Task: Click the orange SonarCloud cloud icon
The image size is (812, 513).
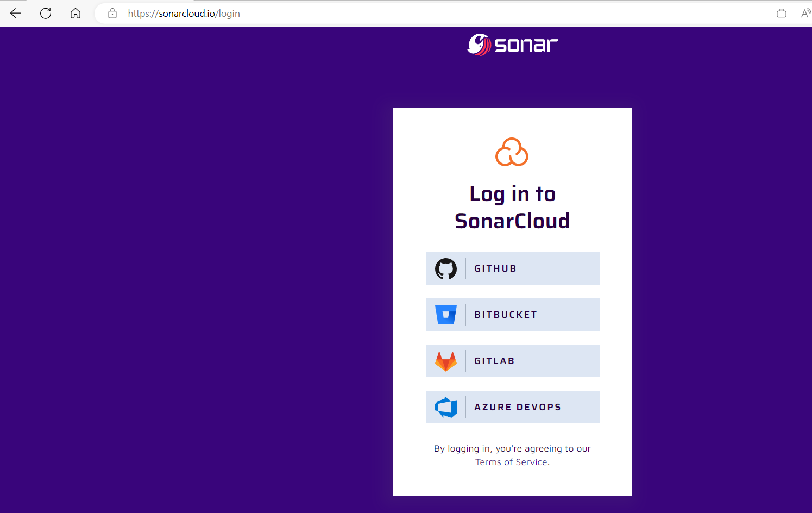Action: (x=512, y=152)
